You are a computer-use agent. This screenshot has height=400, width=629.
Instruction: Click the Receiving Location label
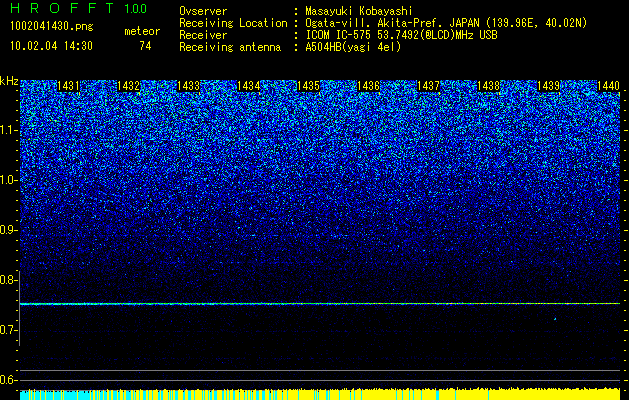tap(233, 23)
